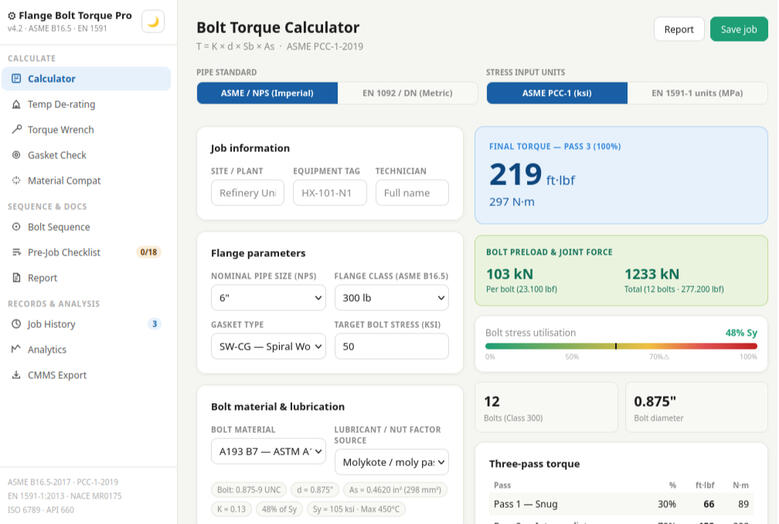Click the Report document icon in sidebar

point(16,278)
